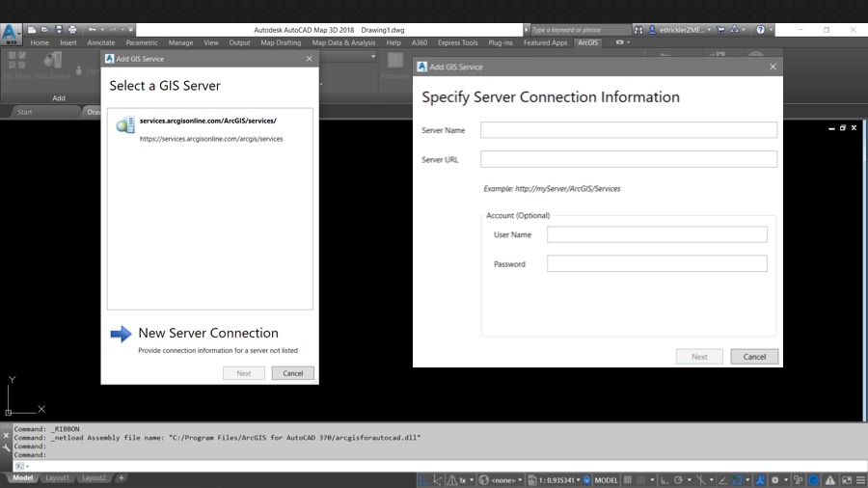Click the Server URL input field
Viewport: 868px width, 488px height.
pyautogui.click(x=628, y=159)
